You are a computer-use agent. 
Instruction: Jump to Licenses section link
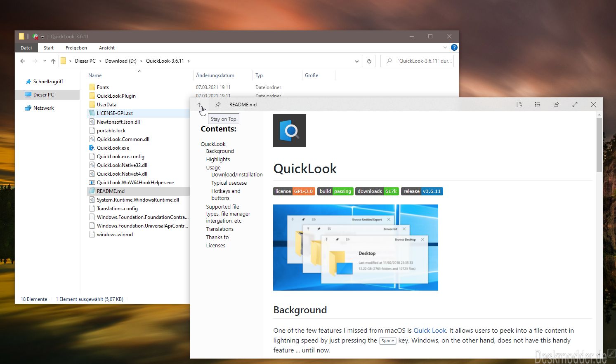[215, 246]
